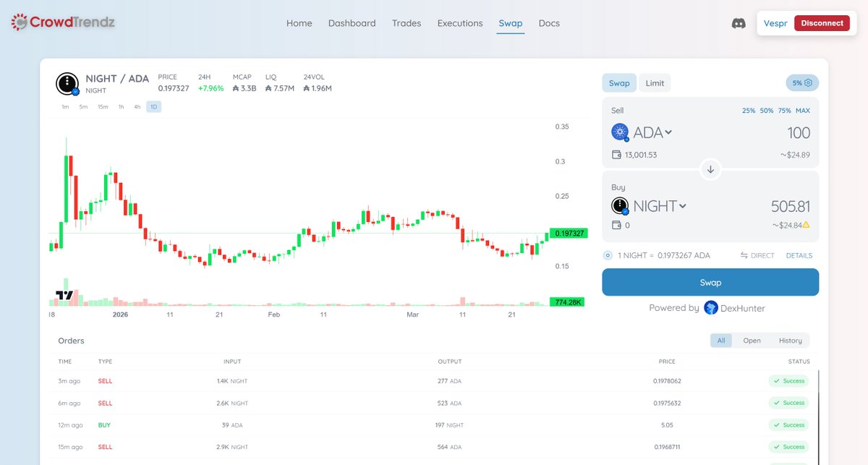Click Success status of the 3m ago order
This screenshot has height=465, width=868.
click(789, 381)
